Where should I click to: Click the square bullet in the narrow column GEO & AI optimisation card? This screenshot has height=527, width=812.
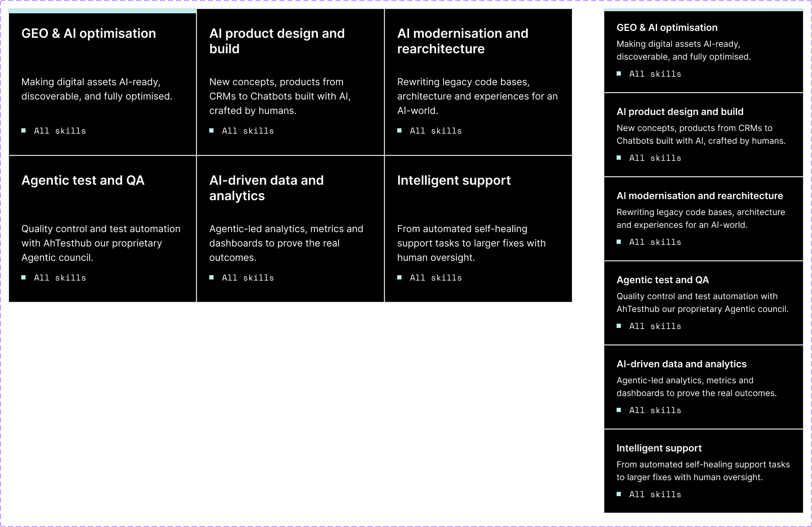click(619, 73)
